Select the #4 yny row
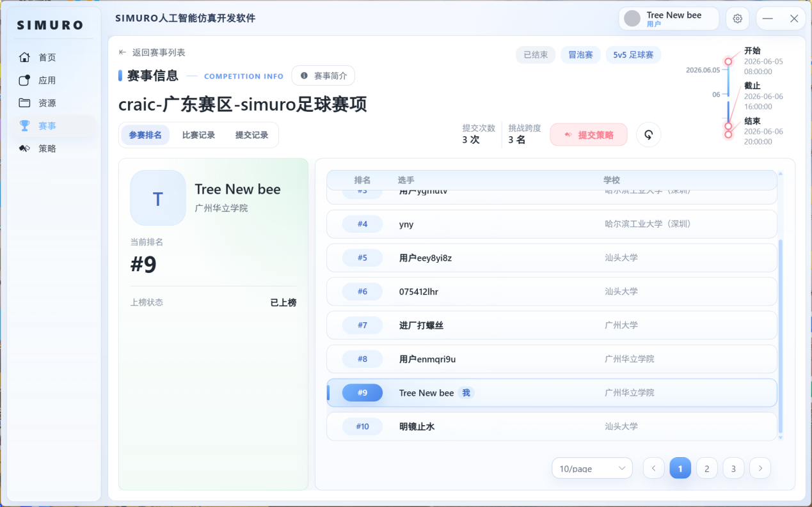This screenshot has width=812, height=507. [552, 224]
